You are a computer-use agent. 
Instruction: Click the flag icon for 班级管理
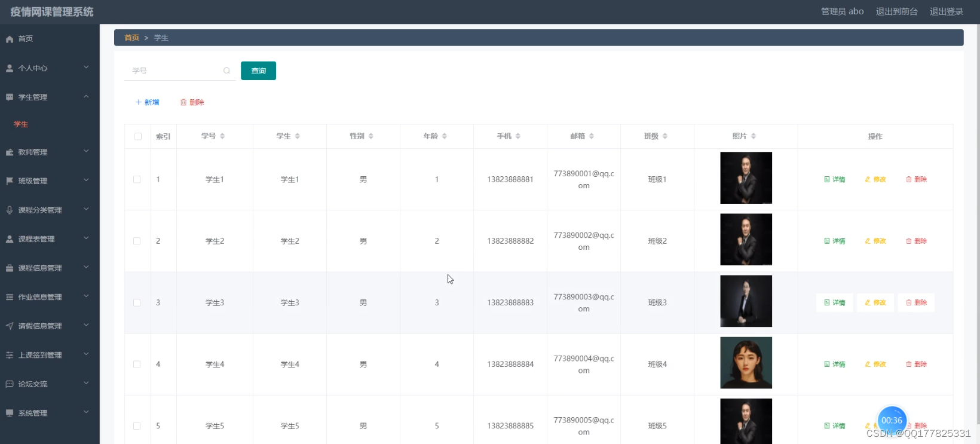pos(10,180)
